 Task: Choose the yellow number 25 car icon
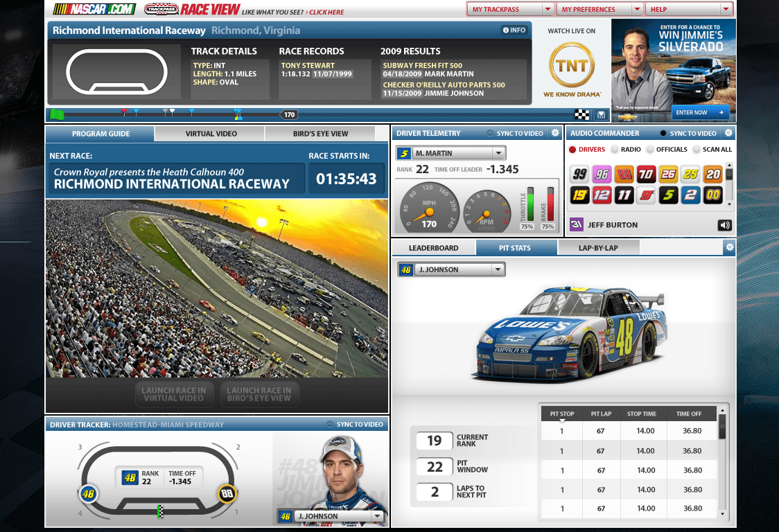point(690,175)
